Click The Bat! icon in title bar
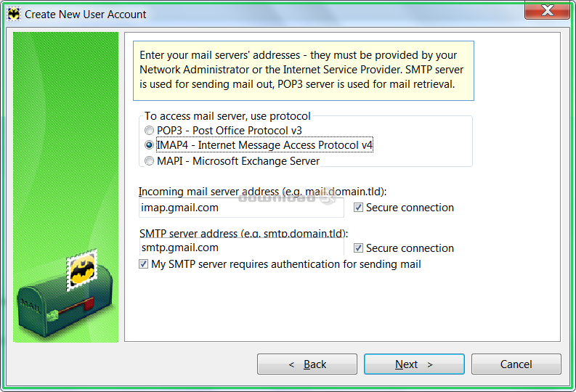This screenshot has height=392, width=576. pyautogui.click(x=13, y=14)
